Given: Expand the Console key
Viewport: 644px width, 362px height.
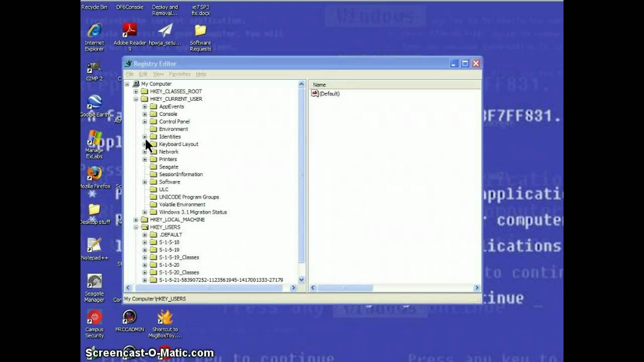Looking at the screenshot, I should point(145,114).
